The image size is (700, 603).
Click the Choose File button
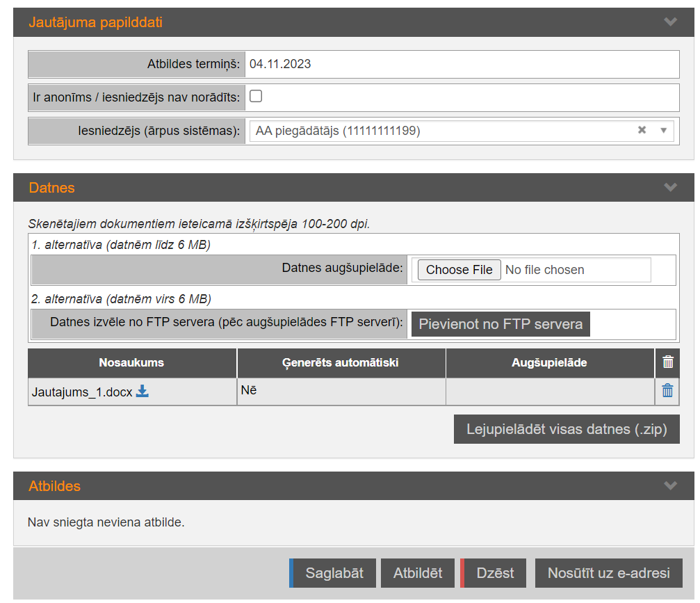click(x=459, y=270)
